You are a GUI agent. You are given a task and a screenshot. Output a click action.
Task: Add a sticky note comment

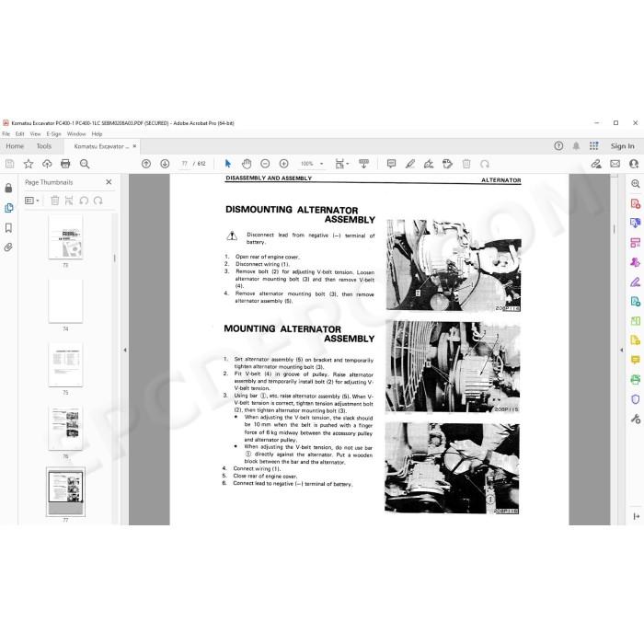tap(391, 164)
